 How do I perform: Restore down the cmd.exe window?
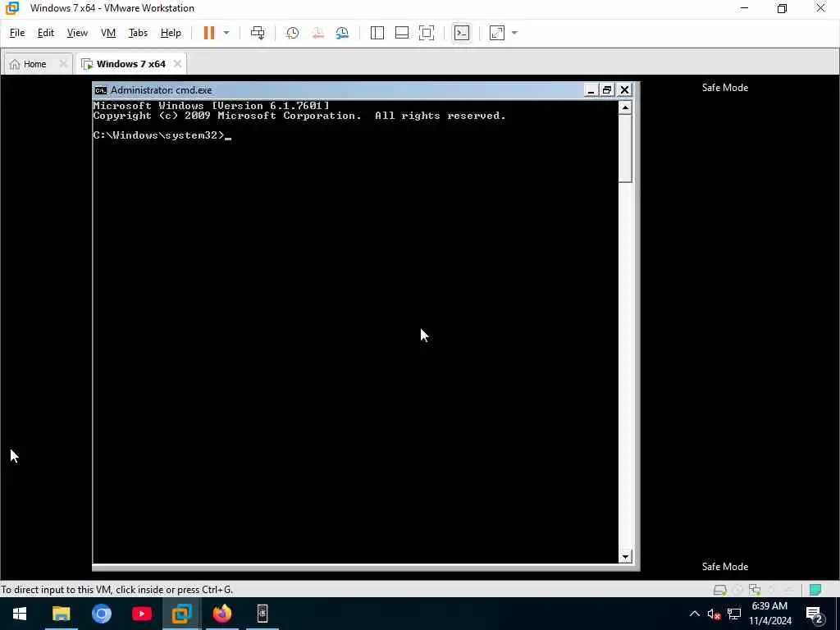coord(606,90)
